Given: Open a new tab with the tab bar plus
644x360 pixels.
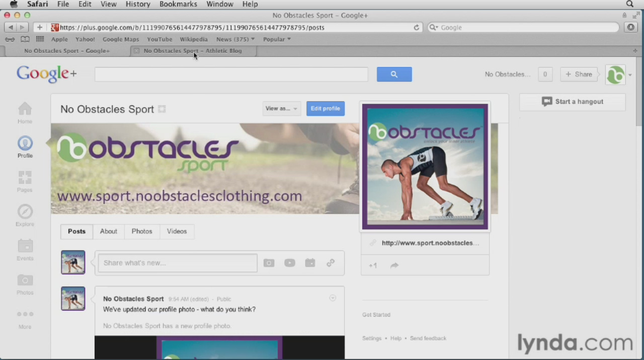Looking at the screenshot, I should [635, 51].
